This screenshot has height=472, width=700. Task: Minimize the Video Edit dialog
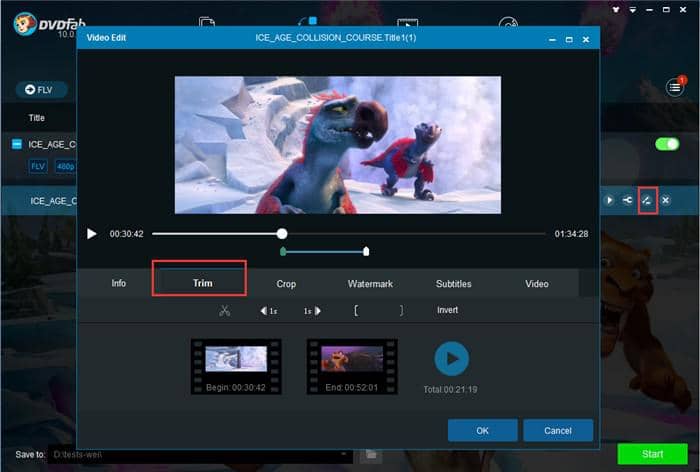tap(552, 39)
